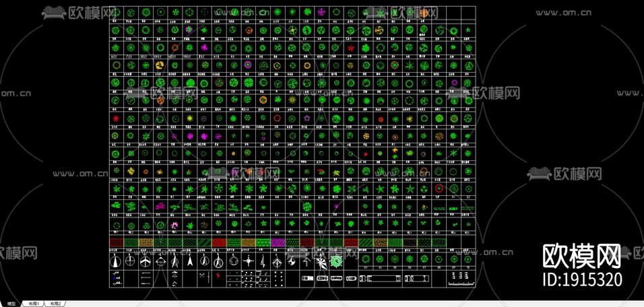644x307 pixels.
Task: Select the magenta-and-white palm symbol
Action: point(174,224)
